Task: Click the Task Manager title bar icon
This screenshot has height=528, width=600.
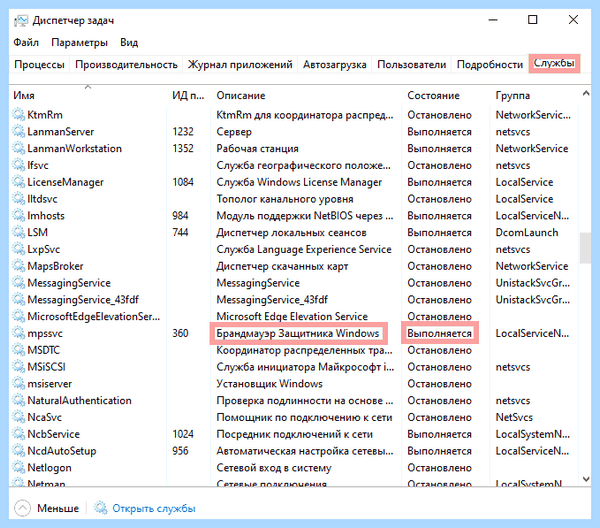Action: tap(21, 21)
